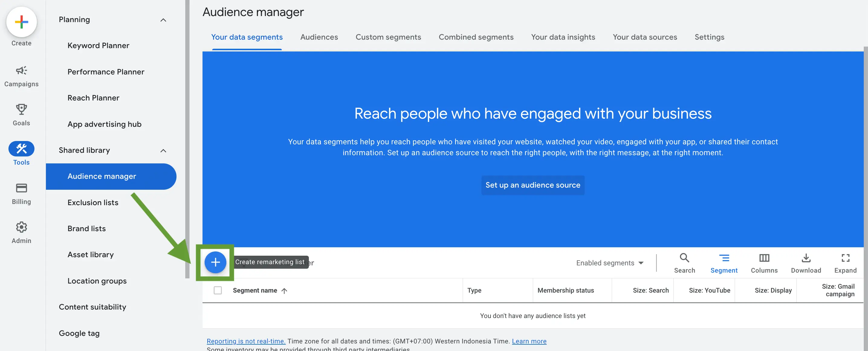
Task: Switch to the Audiences tab
Action: point(319,37)
